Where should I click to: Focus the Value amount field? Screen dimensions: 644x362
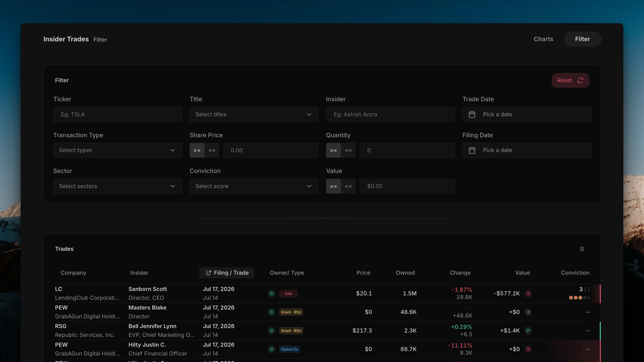point(407,186)
